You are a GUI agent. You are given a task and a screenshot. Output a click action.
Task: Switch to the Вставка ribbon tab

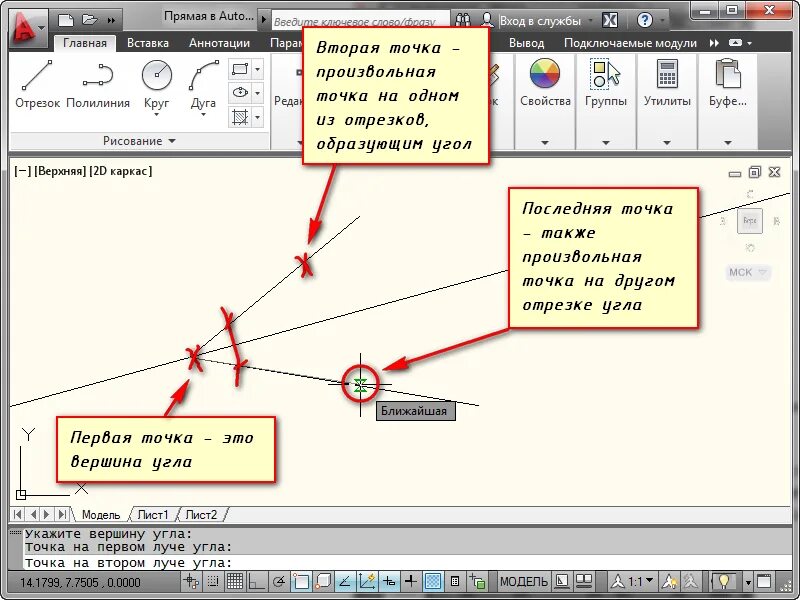[x=148, y=43]
